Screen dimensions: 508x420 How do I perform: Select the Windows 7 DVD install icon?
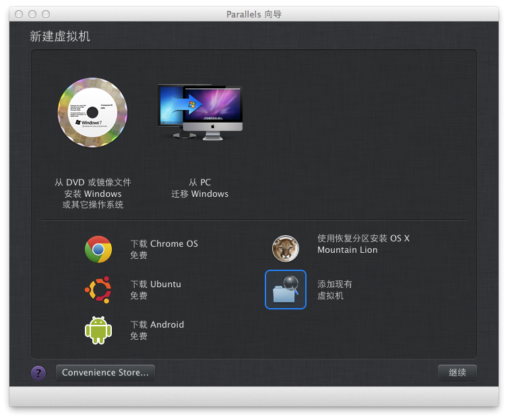[93, 112]
